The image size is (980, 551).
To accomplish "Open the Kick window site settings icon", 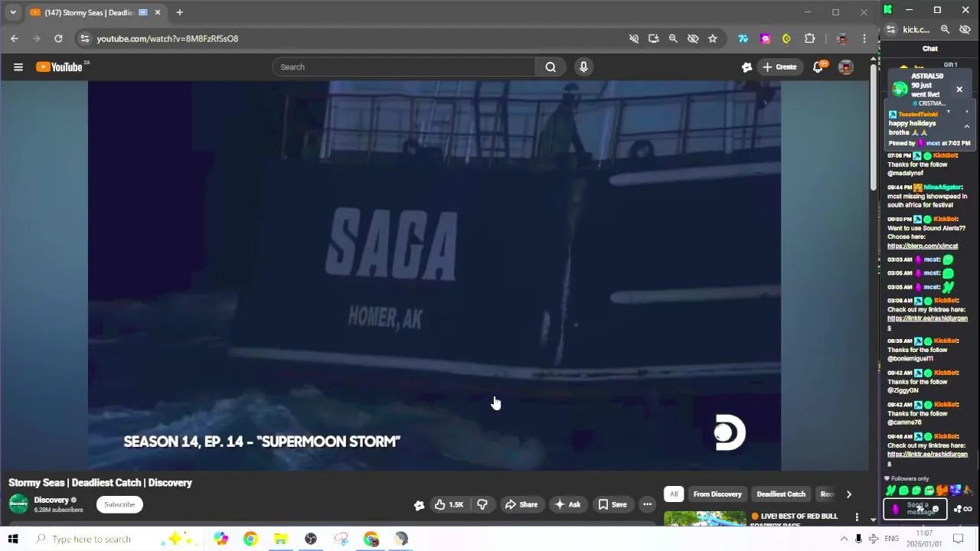I will point(891,30).
